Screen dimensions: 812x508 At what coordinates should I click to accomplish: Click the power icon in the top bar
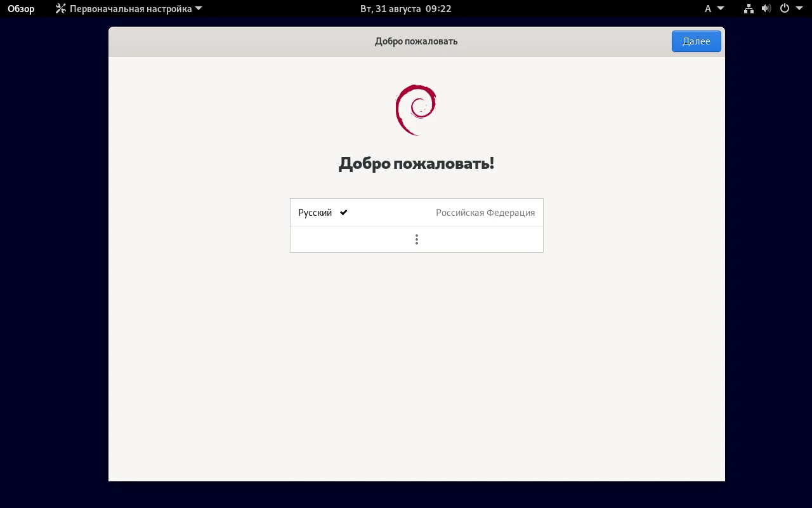coord(784,8)
